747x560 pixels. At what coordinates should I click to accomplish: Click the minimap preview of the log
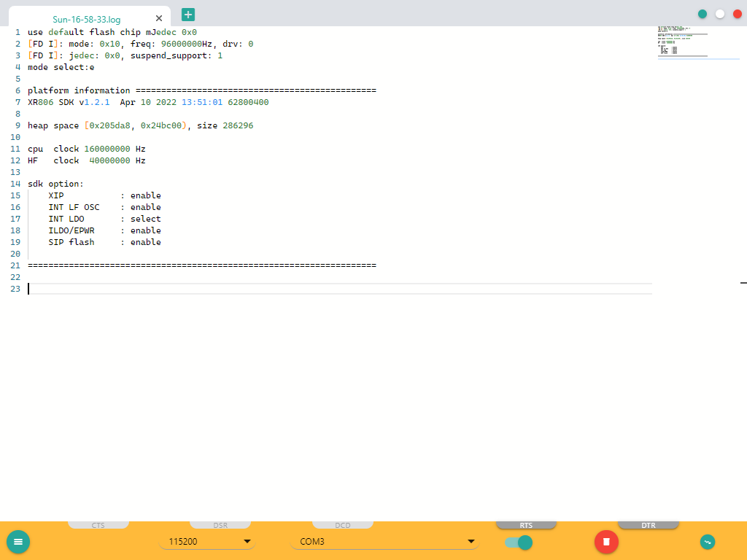click(x=682, y=42)
